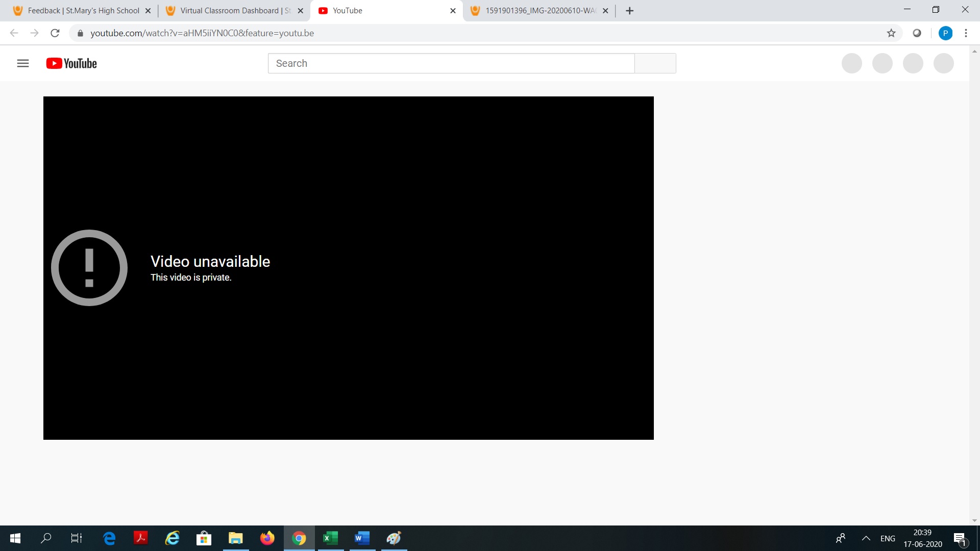This screenshot has width=980, height=551.
Task: Open Task View on the taskbar
Action: (77, 538)
